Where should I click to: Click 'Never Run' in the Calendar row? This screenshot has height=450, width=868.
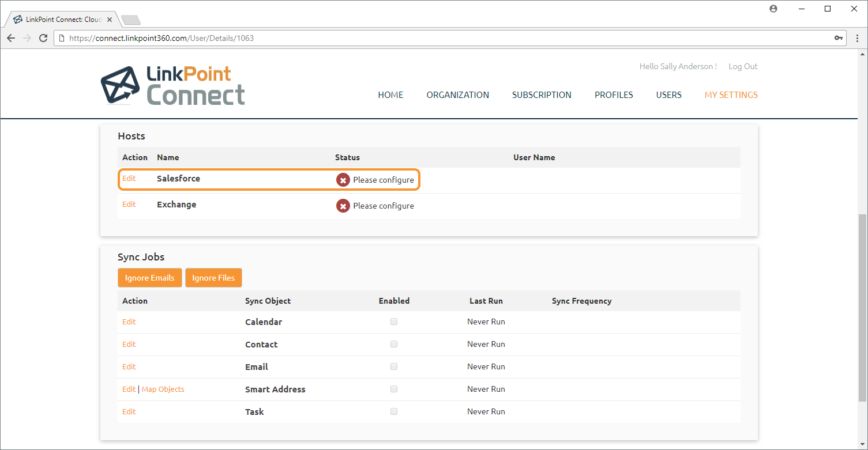coord(486,322)
